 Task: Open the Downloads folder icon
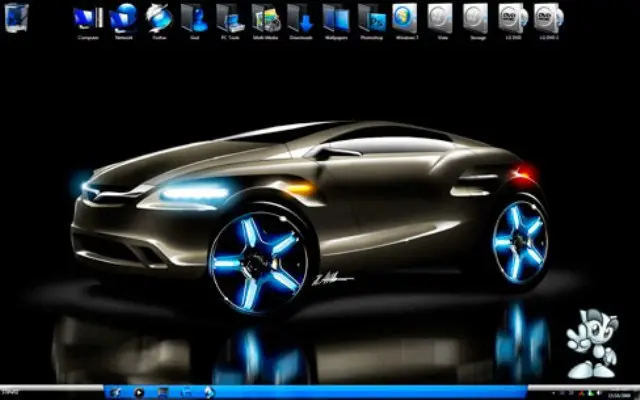(301, 21)
